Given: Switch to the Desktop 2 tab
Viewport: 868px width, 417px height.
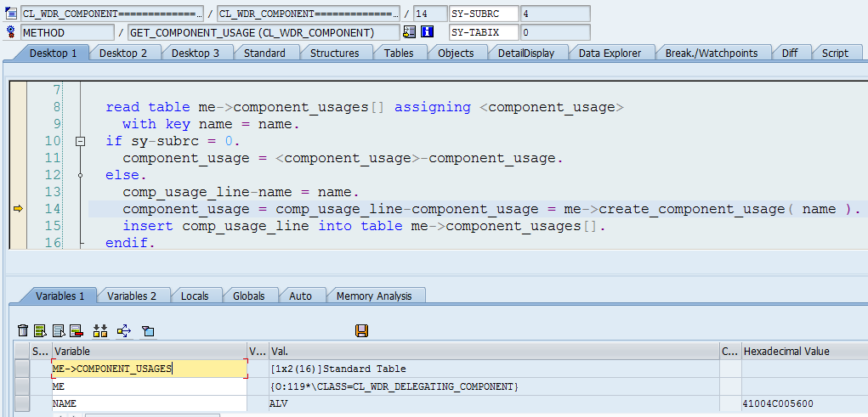Looking at the screenshot, I should pos(123,53).
